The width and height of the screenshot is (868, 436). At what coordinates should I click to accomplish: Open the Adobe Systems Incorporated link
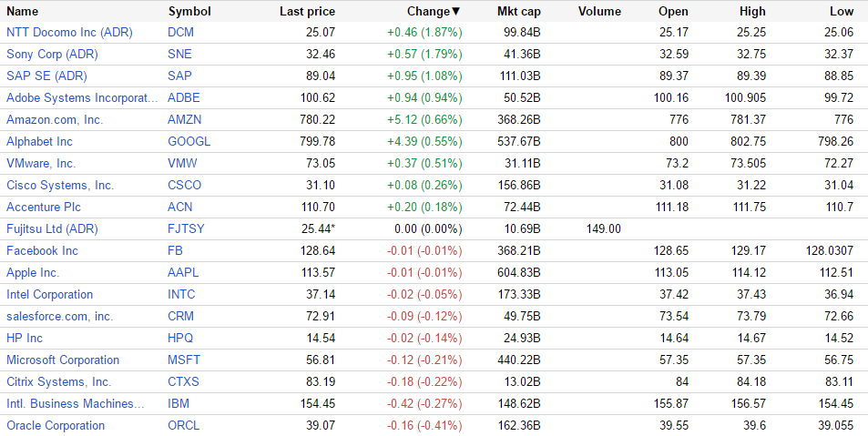click(82, 97)
